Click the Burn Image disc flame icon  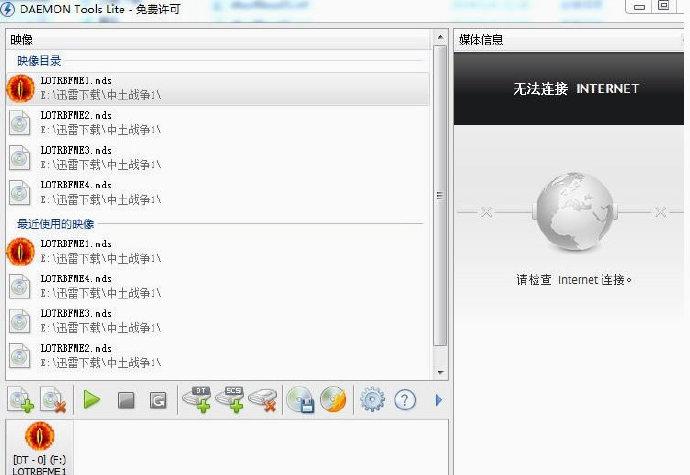333,399
